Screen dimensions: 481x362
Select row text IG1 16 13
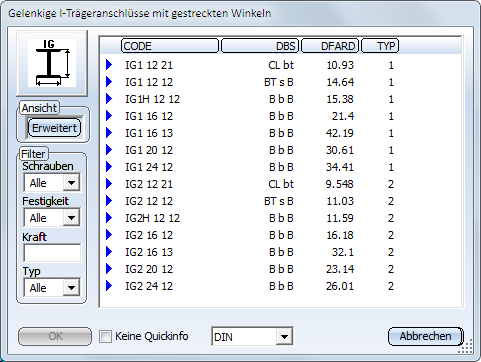[149, 133]
